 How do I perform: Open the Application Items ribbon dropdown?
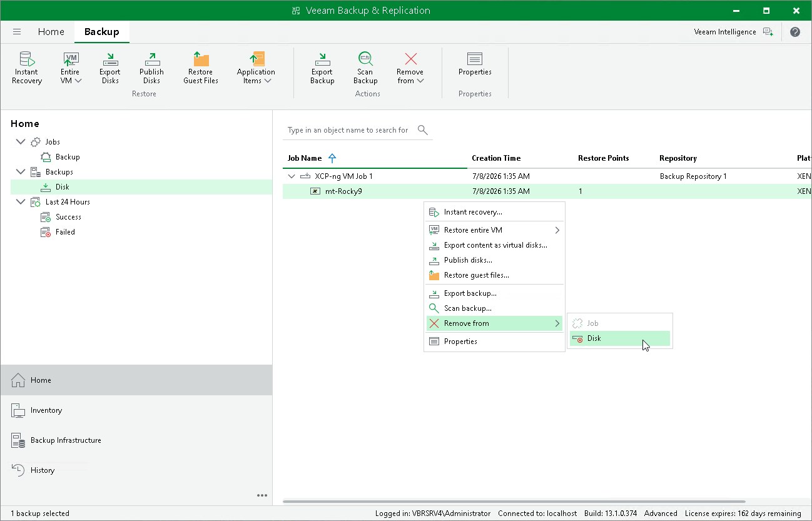click(x=256, y=68)
